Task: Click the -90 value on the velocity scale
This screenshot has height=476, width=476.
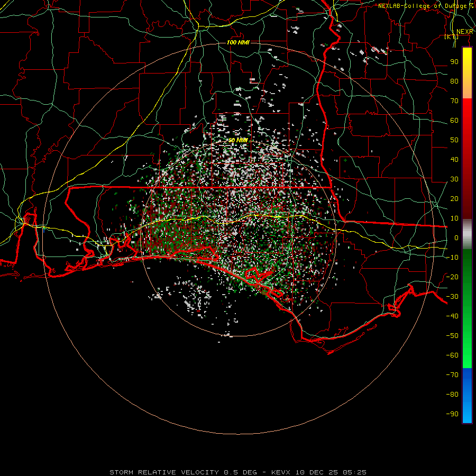Action: click(452, 414)
